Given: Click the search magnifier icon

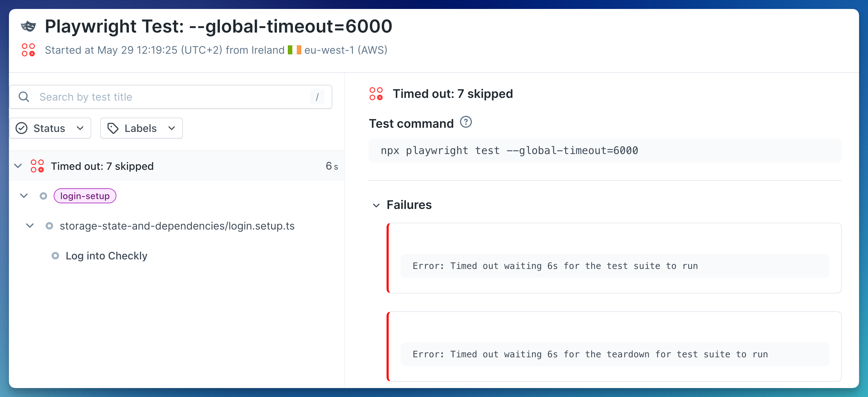Looking at the screenshot, I should (24, 97).
